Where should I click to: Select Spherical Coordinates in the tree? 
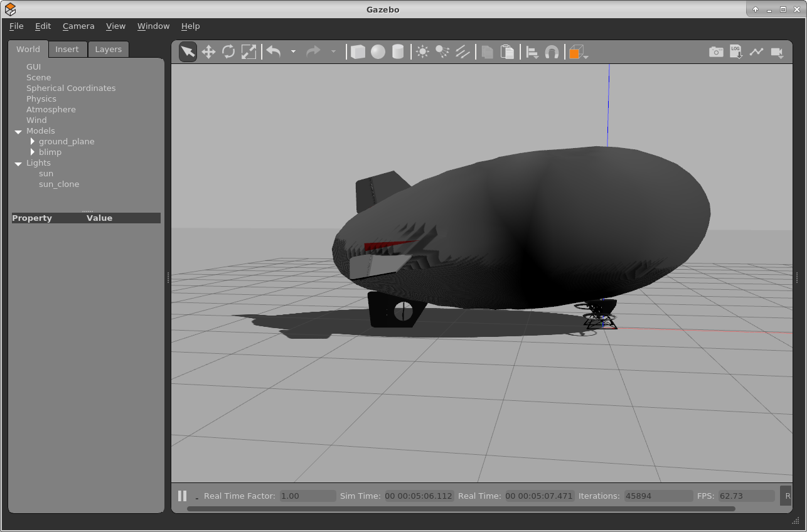pos(71,88)
